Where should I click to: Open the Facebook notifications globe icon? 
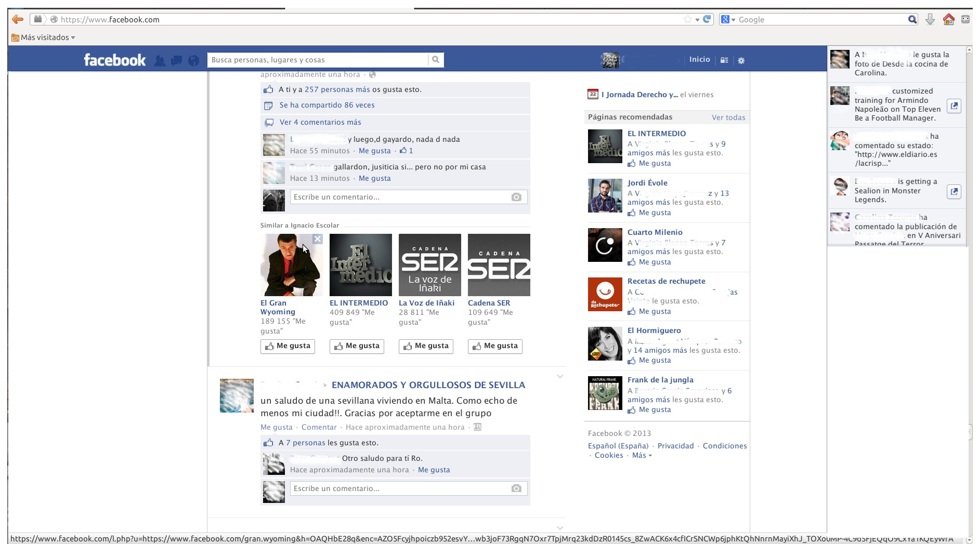(194, 61)
